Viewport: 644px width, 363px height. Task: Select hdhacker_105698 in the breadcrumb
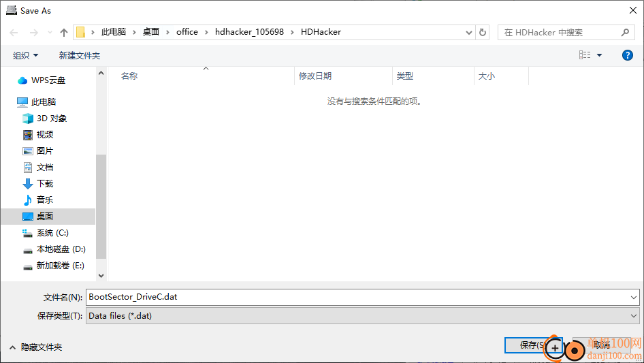[249, 32]
